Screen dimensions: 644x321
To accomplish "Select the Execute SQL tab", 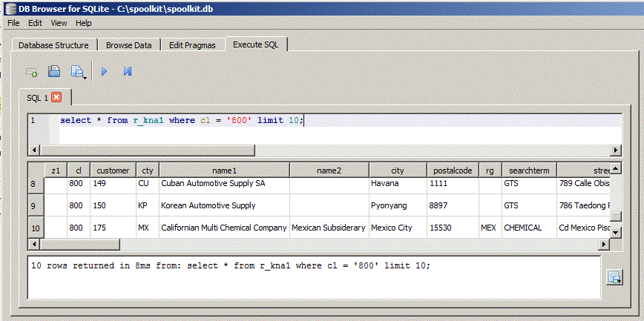I will pyautogui.click(x=256, y=44).
